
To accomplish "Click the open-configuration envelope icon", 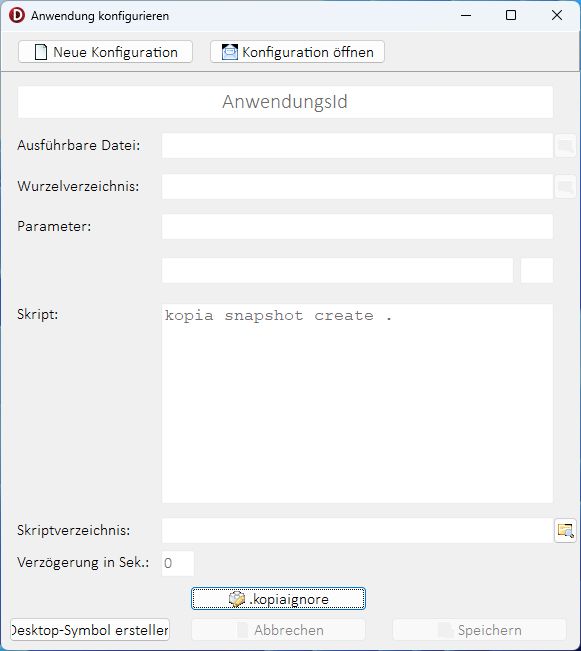I will tap(230, 52).
